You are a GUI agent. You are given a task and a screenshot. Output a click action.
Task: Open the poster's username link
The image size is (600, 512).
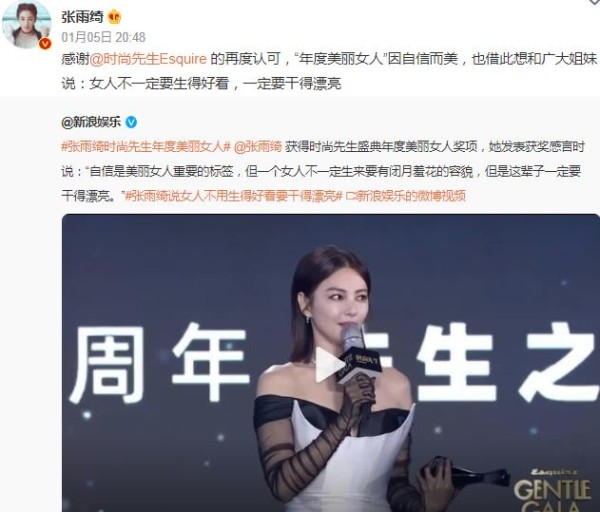point(82,17)
